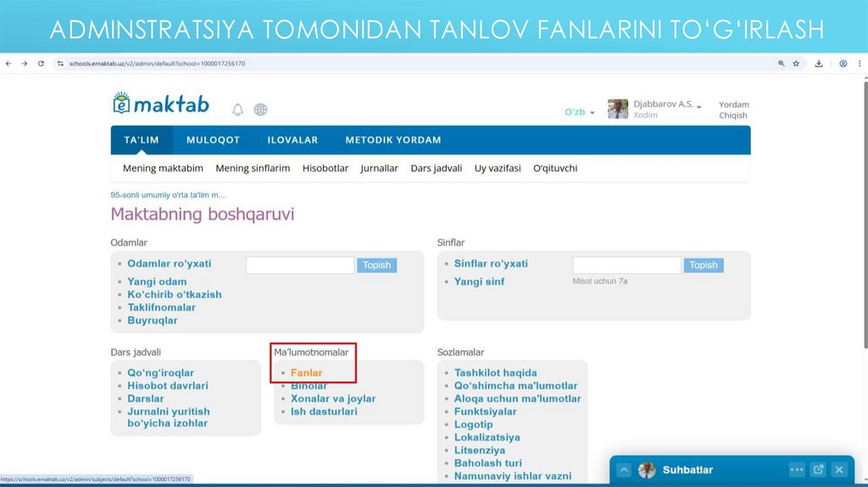Click Chiqish logout link
The height and width of the screenshot is (487, 868).
[733, 115]
